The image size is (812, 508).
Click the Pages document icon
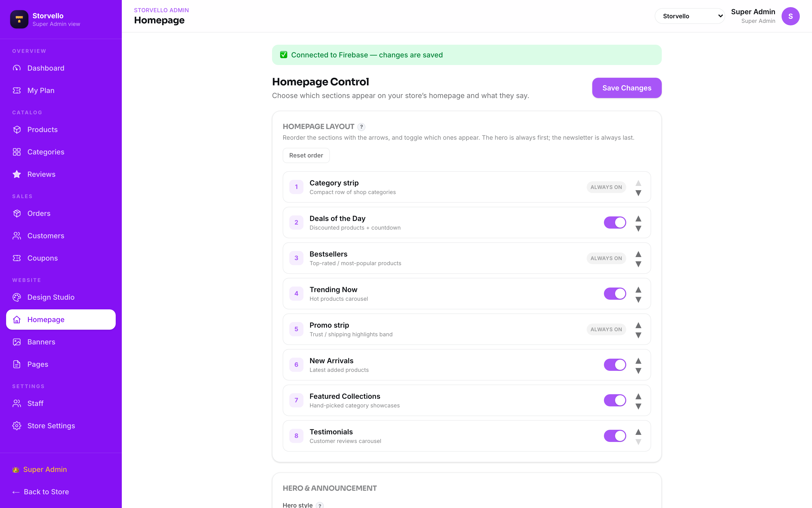pyautogui.click(x=17, y=364)
